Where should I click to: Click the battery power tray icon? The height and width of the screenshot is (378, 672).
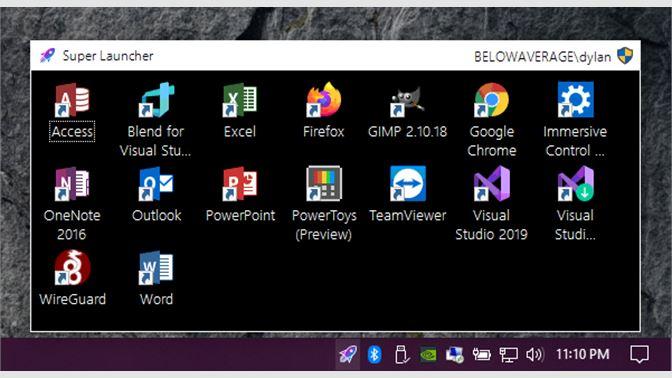click(481, 354)
